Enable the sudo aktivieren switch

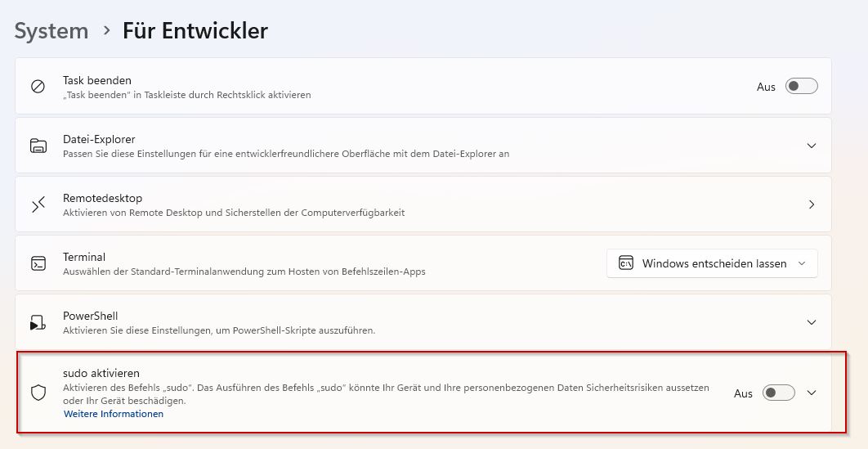[x=778, y=393]
